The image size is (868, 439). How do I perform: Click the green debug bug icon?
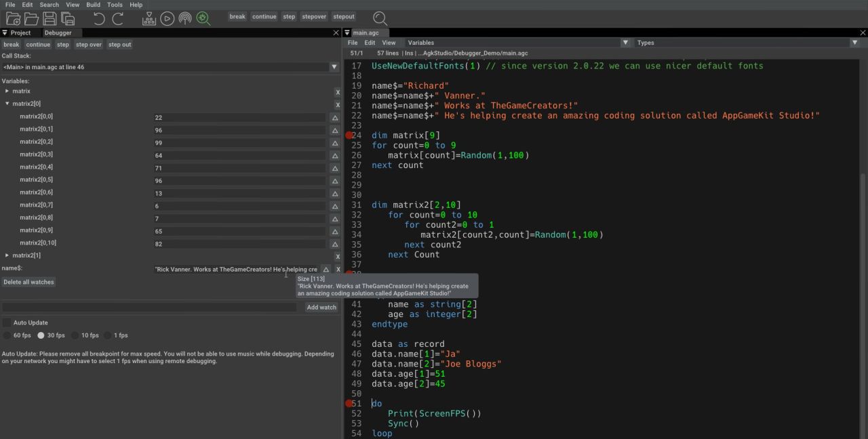203,18
